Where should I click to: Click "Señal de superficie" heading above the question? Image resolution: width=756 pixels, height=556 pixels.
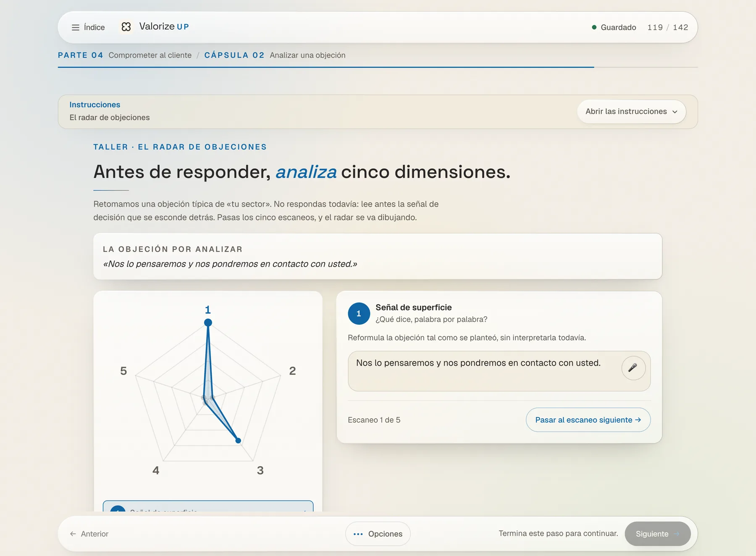pos(414,307)
